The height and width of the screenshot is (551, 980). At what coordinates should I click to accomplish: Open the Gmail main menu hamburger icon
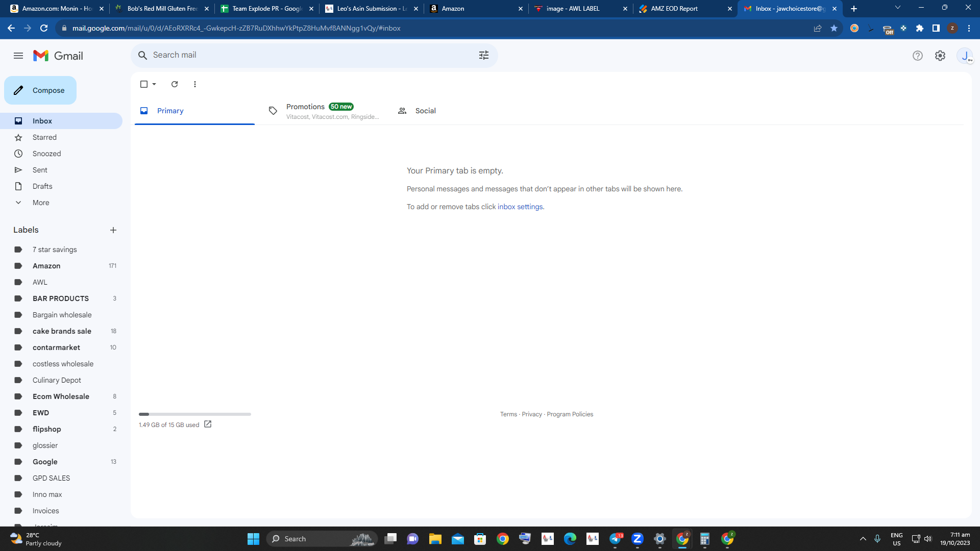pyautogui.click(x=18, y=56)
